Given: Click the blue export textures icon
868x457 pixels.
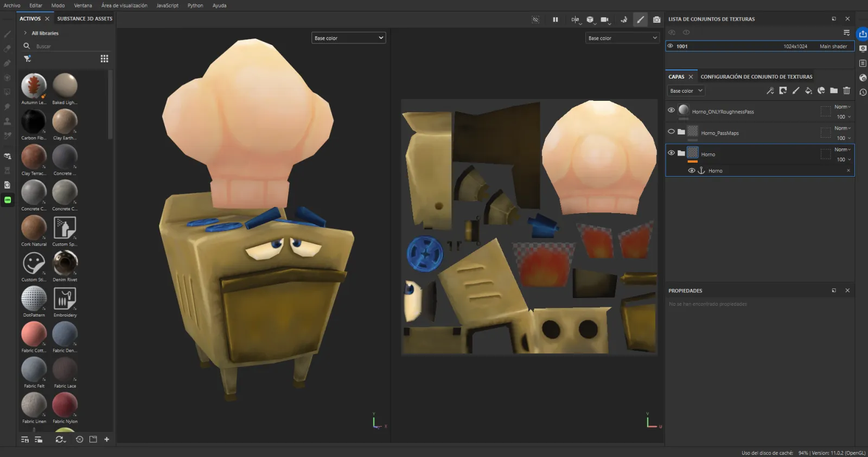Looking at the screenshot, I should 862,34.
